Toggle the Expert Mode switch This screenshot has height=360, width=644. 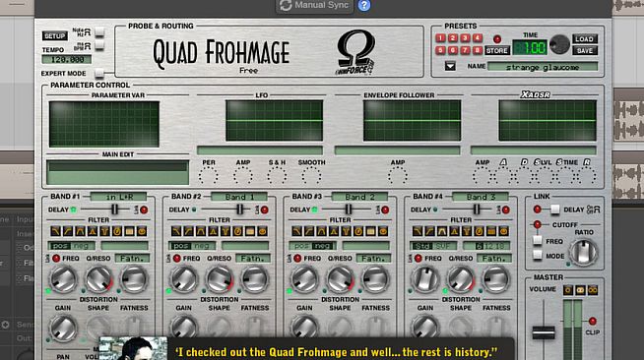point(99,74)
